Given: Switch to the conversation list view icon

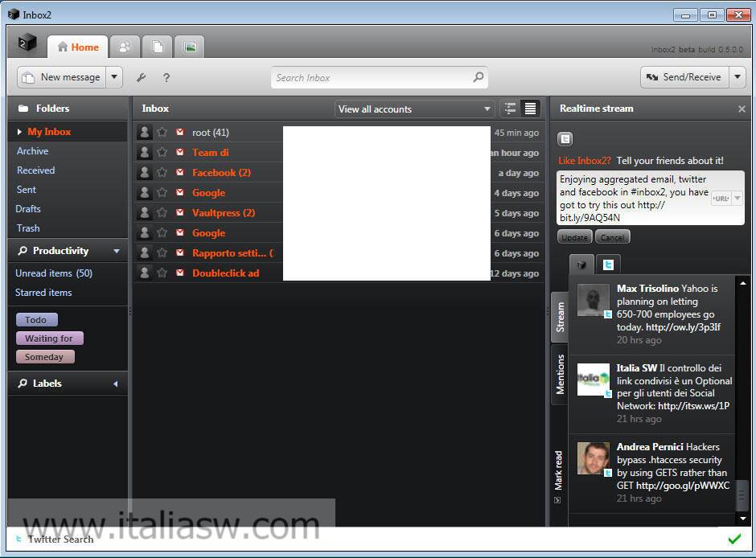Looking at the screenshot, I should [x=510, y=109].
